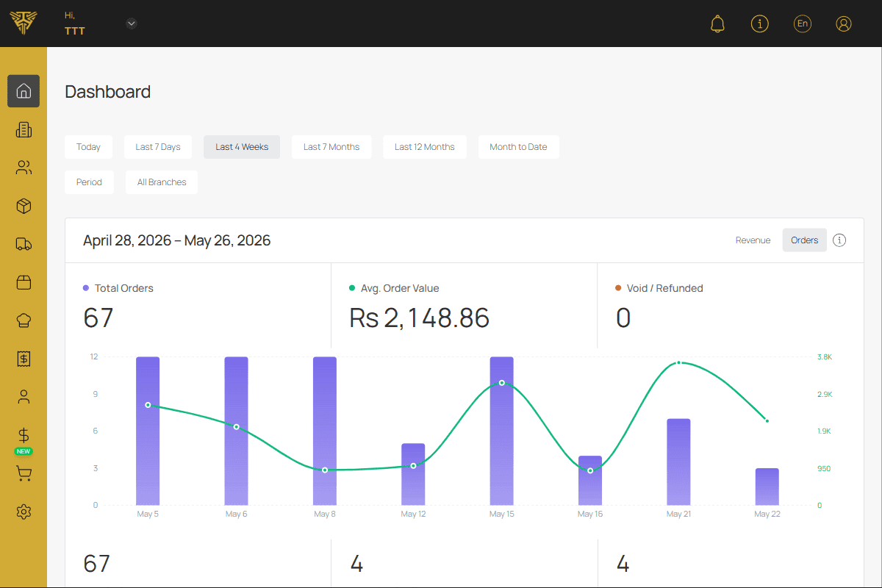Open the customers people icon in sidebar
Image resolution: width=882 pixels, height=588 pixels.
24,168
